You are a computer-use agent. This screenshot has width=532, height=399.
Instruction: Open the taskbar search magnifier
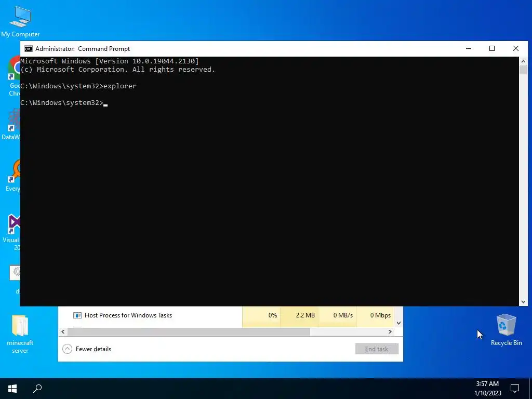[x=37, y=388]
